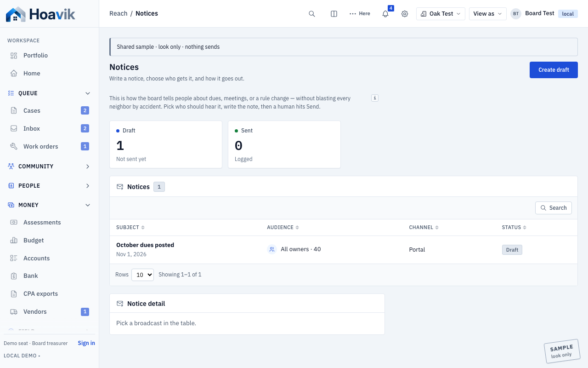588x368 pixels.
Task: Toggle the side panel layout icon
Action: coord(334,14)
